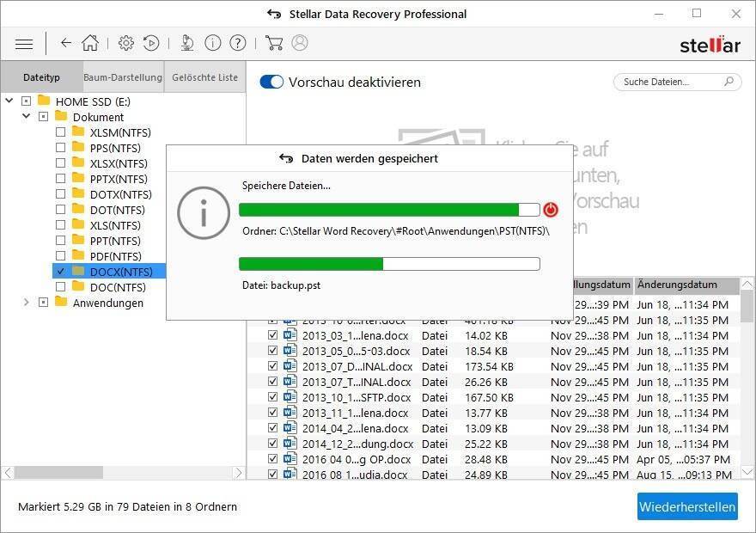
Task: Toggle the Vorschau deaktivieren switch
Action: pos(271,83)
